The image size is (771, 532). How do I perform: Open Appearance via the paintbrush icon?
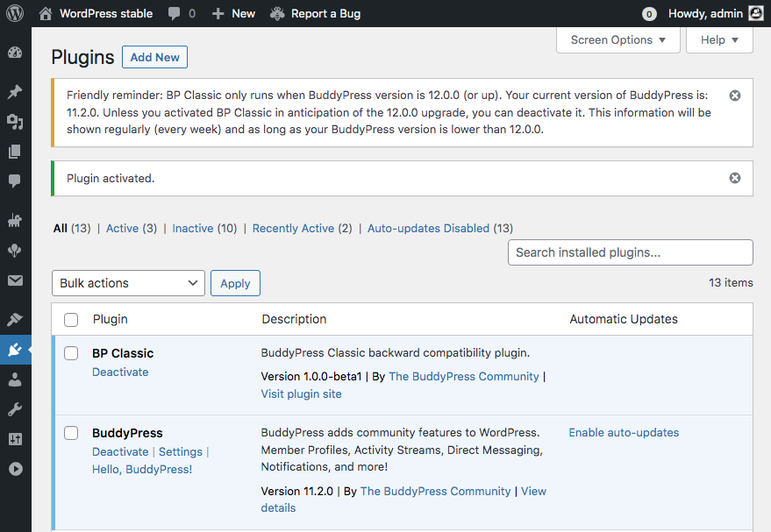tap(15, 319)
